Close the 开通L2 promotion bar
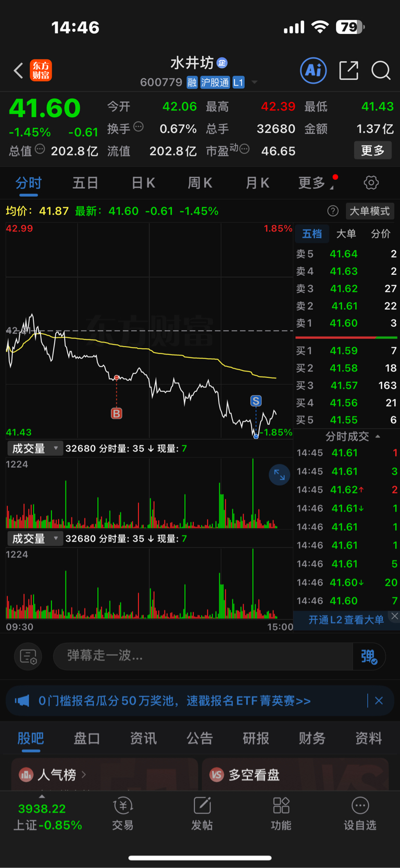This screenshot has width=400, height=868. coord(395,616)
